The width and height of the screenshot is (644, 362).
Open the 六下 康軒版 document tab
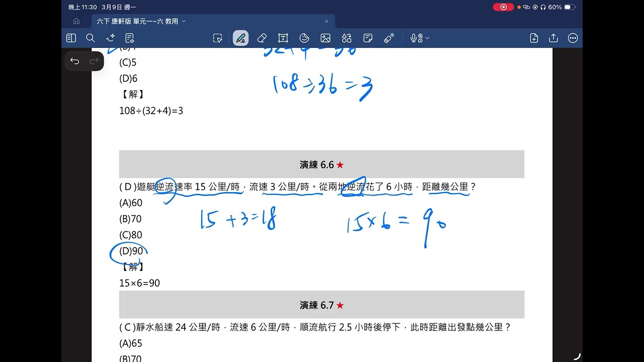tap(214, 21)
